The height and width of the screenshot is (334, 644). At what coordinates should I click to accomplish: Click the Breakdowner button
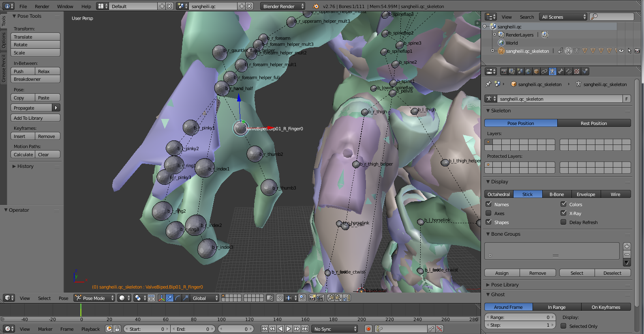coord(35,79)
